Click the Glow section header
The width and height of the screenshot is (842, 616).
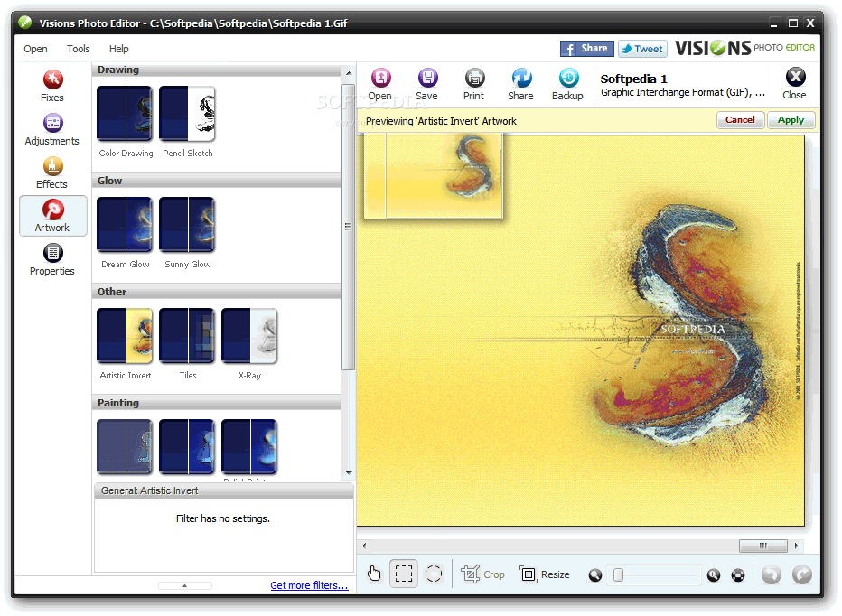pyautogui.click(x=218, y=181)
